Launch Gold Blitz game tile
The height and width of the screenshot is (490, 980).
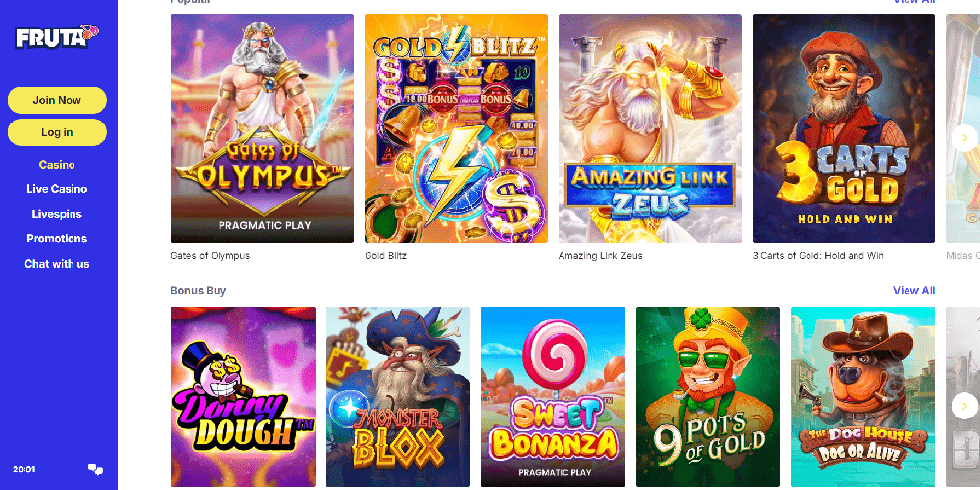[457, 128]
